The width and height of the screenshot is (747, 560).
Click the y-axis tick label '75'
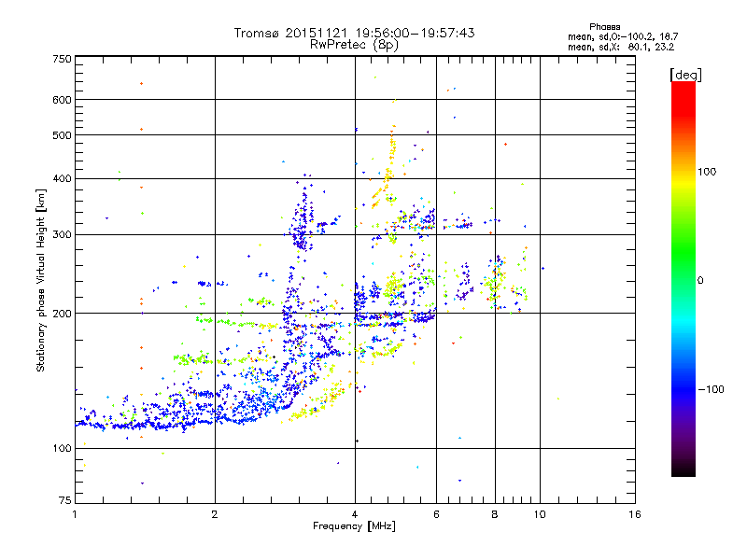65,500
